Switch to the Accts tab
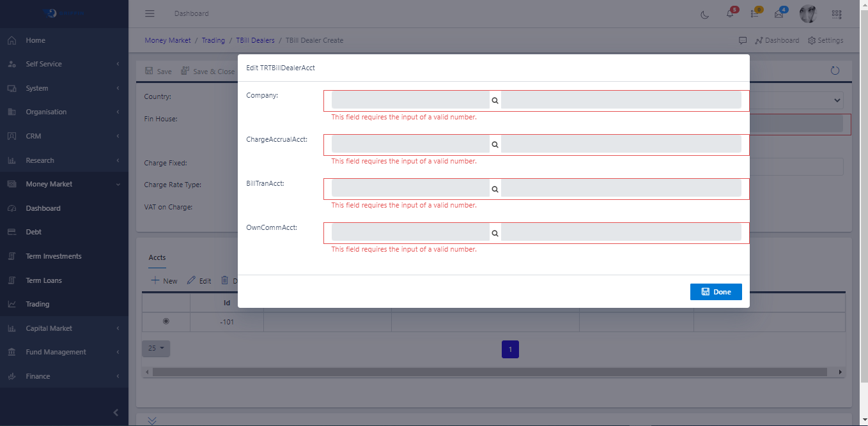This screenshot has height=426, width=868. point(157,257)
